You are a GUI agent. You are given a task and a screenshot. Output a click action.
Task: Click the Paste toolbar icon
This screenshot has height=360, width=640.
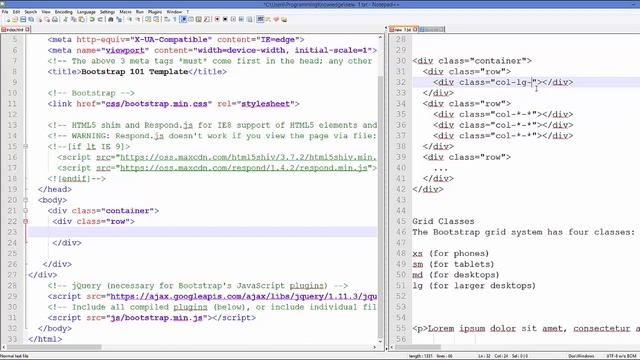[82, 19]
